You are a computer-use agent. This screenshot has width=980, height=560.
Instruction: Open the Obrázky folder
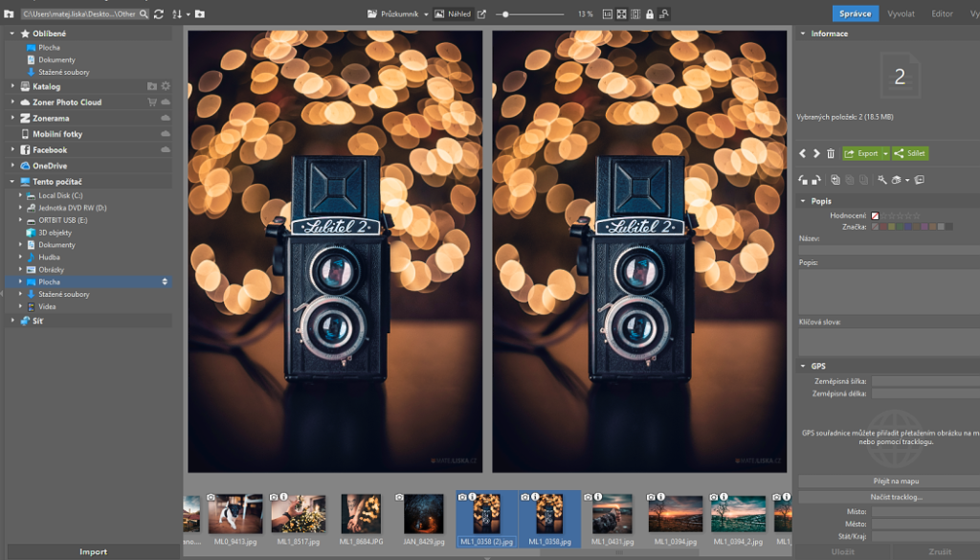click(51, 269)
